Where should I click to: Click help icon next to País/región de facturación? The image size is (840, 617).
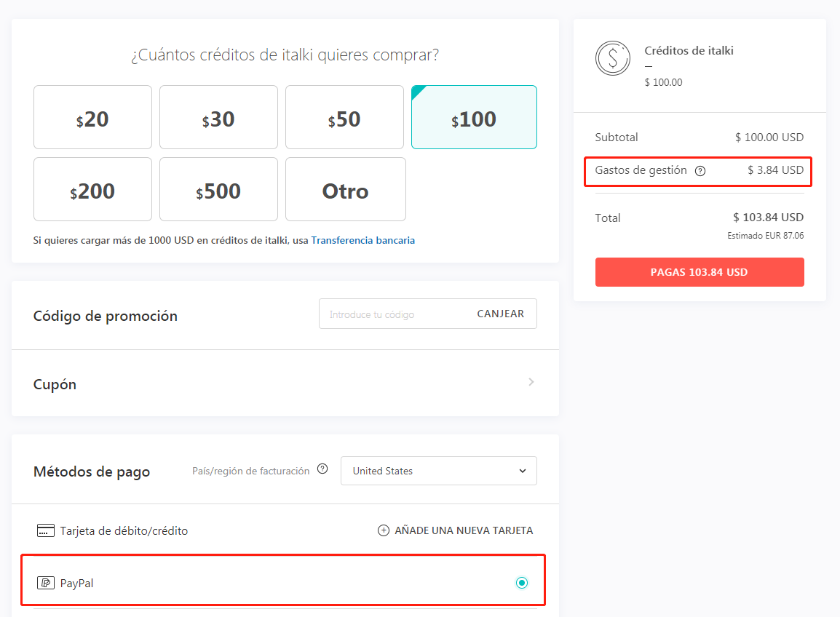(x=322, y=469)
